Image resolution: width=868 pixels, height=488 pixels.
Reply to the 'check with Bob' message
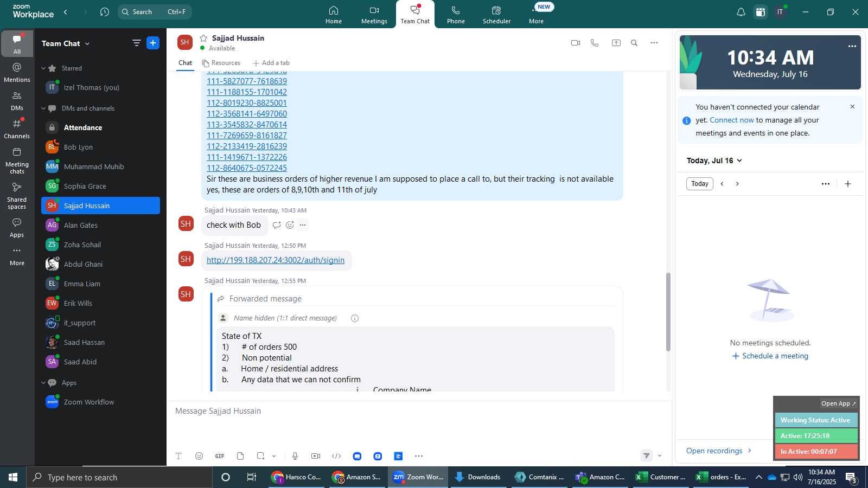coord(277,225)
